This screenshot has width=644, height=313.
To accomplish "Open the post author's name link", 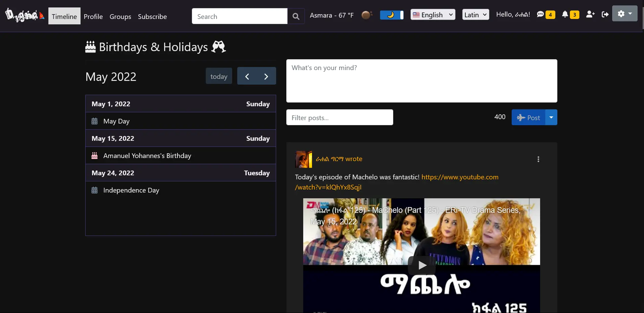I will tap(330, 159).
